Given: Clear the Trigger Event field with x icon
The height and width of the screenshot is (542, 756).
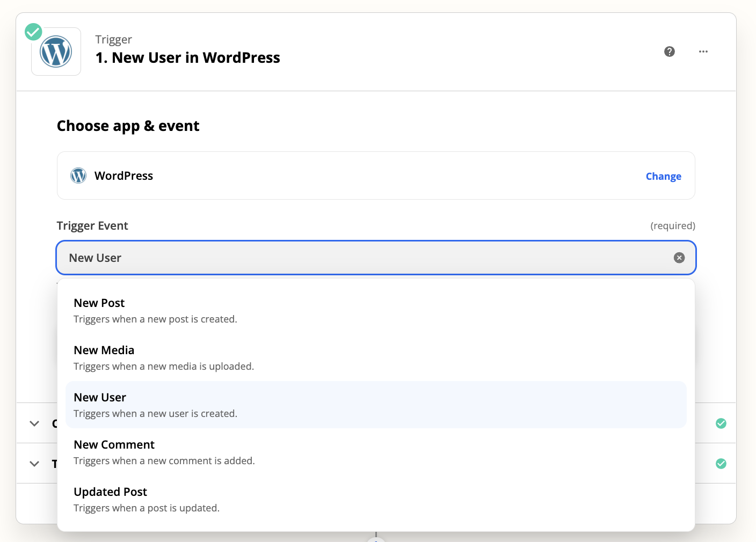Looking at the screenshot, I should (x=679, y=258).
